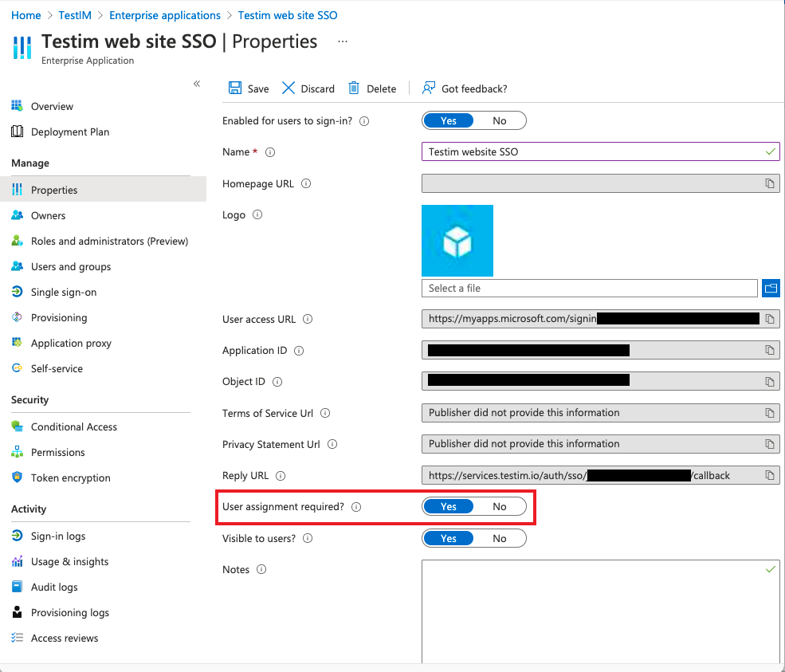Image resolution: width=785 pixels, height=672 pixels.
Task: Copy the Application ID to clipboard
Action: (770, 350)
